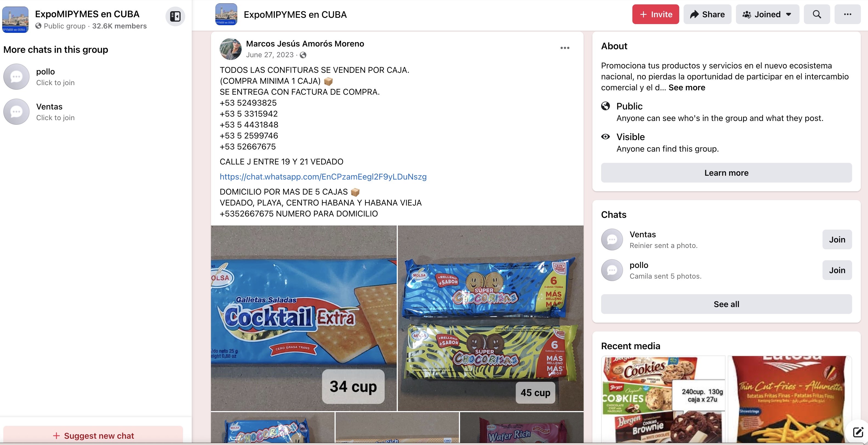Share the ExpoMIPYMES group
This screenshot has width=868, height=445.
707,14
